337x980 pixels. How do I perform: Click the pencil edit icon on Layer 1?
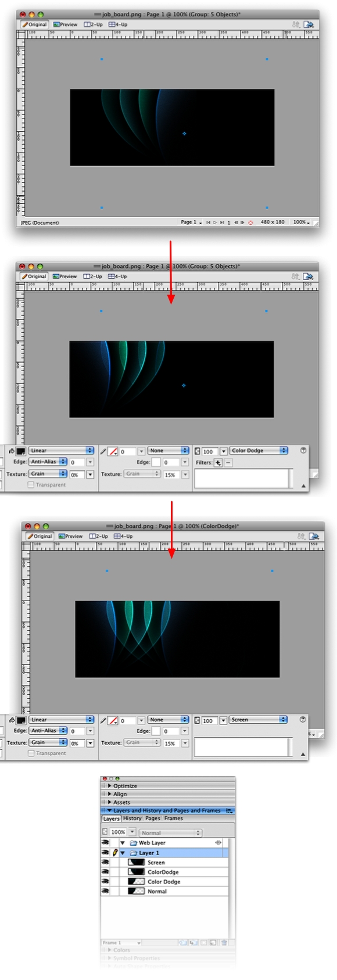coord(114,853)
